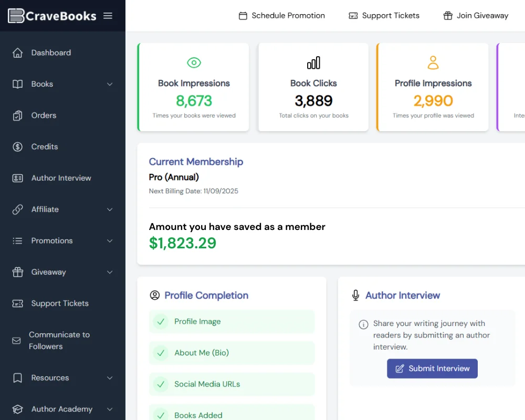Viewport: 525px width, 420px height.
Task: Click the Book Clicks bar chart icon
Action: (x=313, y=63)
